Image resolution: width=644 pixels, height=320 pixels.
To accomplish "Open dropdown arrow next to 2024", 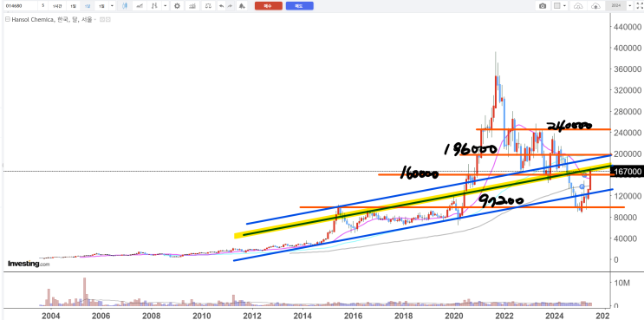I will click(629, 6).
